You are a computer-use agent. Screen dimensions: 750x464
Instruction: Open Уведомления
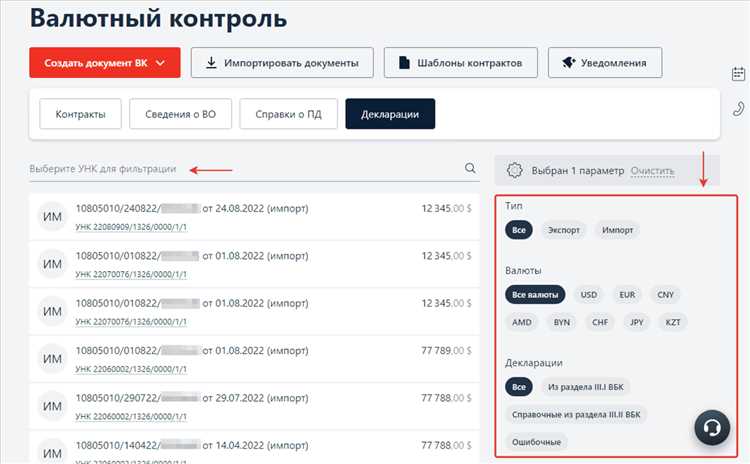pyautogui.click(x=605, y=63)
